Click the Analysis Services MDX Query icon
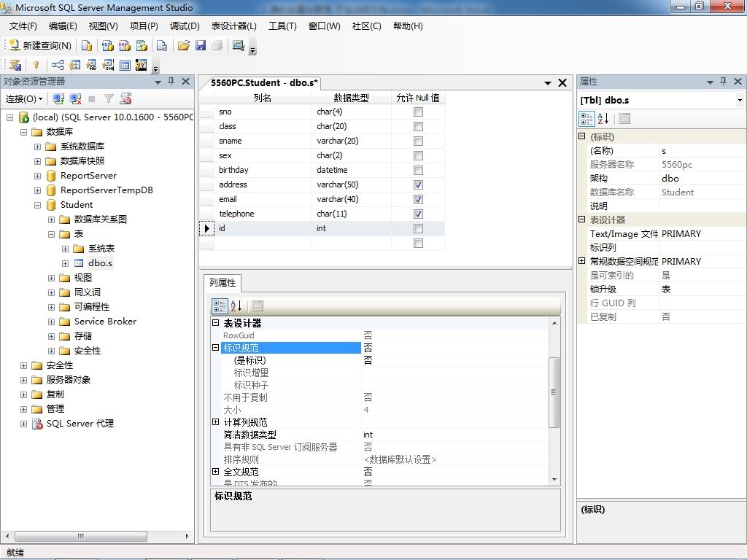 pos(108,45)
